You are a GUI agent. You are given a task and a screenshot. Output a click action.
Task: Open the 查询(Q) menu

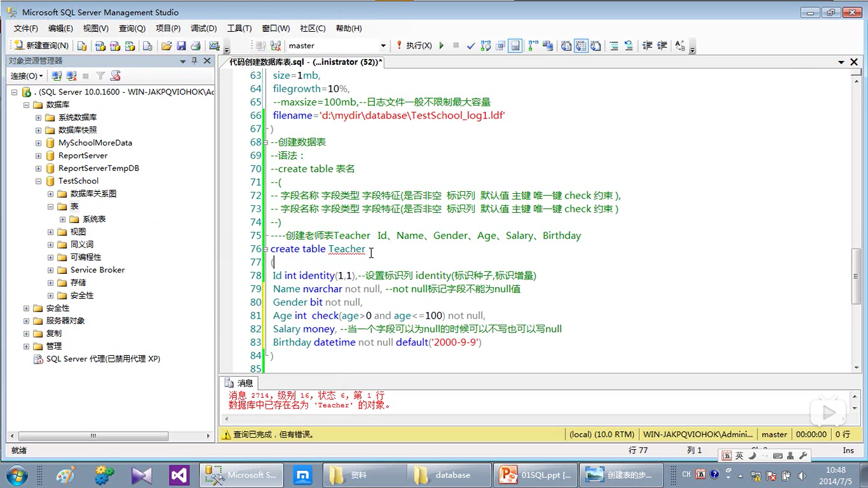click(x=132, y=29)
